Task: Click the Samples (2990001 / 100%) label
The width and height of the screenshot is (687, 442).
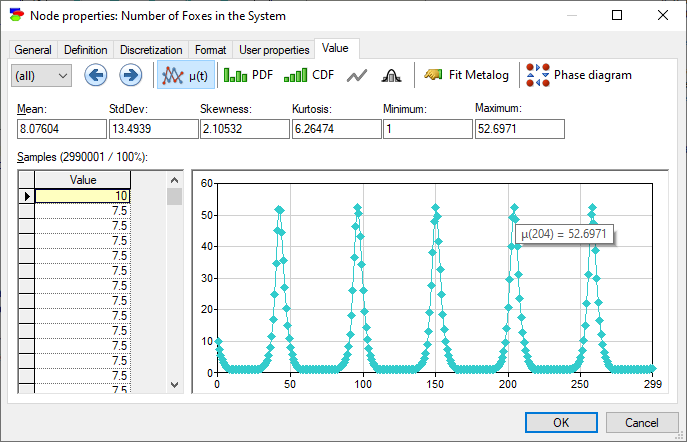Action: point(82,157)
